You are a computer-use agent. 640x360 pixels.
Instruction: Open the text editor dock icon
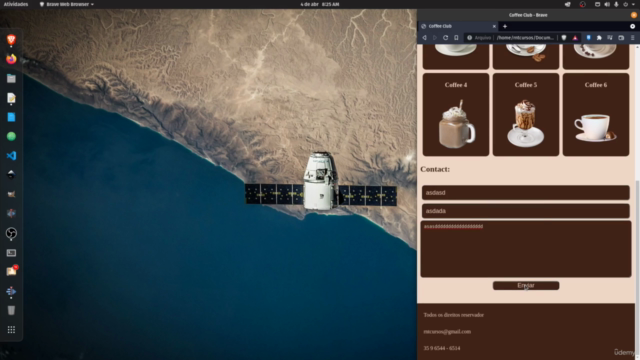coord(11,98)
